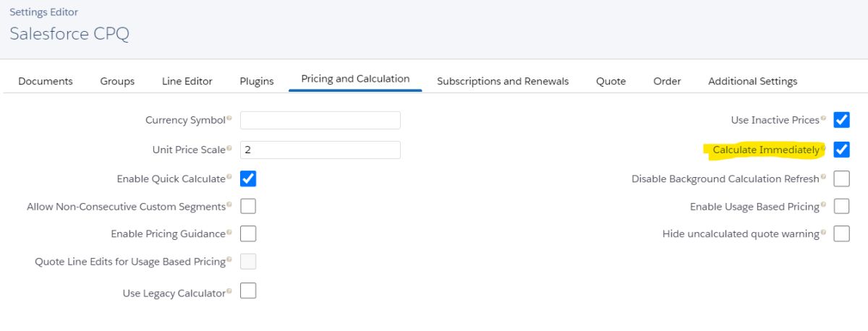Click help icon next to Use Inactive Prices

[x=823, y=119]
